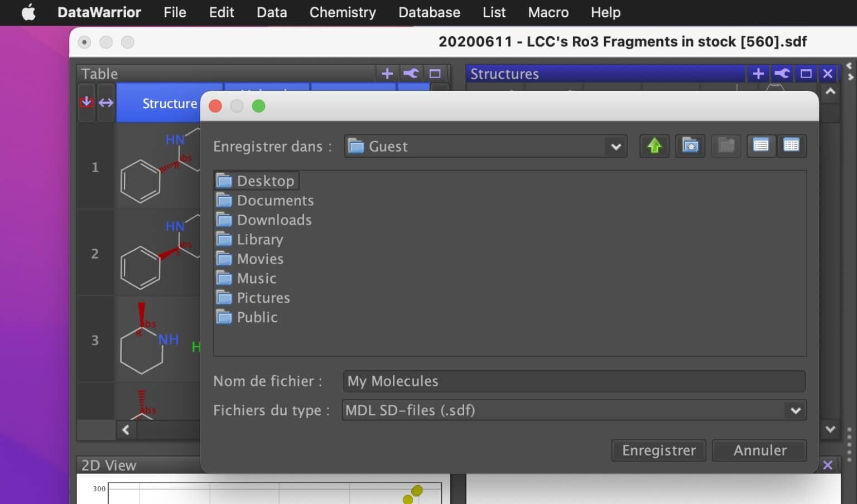This screenshot has width=857, height=504.
Task: Switch the file browser to details view
Action: click(791, 146)
